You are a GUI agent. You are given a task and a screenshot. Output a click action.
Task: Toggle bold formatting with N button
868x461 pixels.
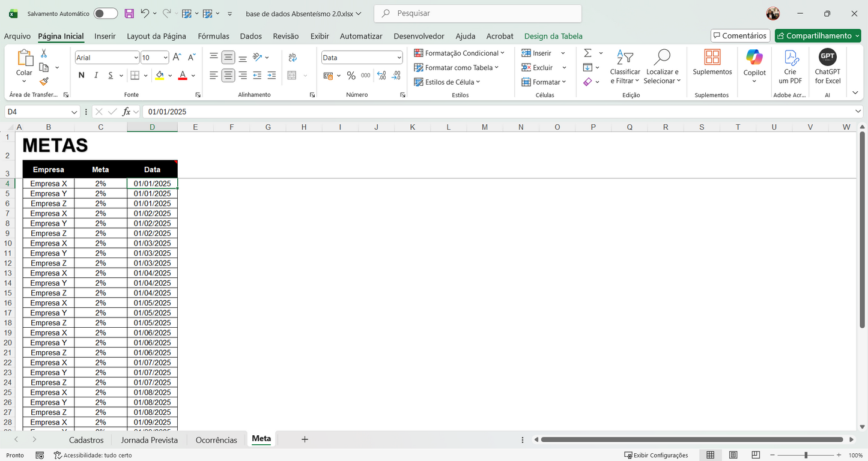click(81, 75)
